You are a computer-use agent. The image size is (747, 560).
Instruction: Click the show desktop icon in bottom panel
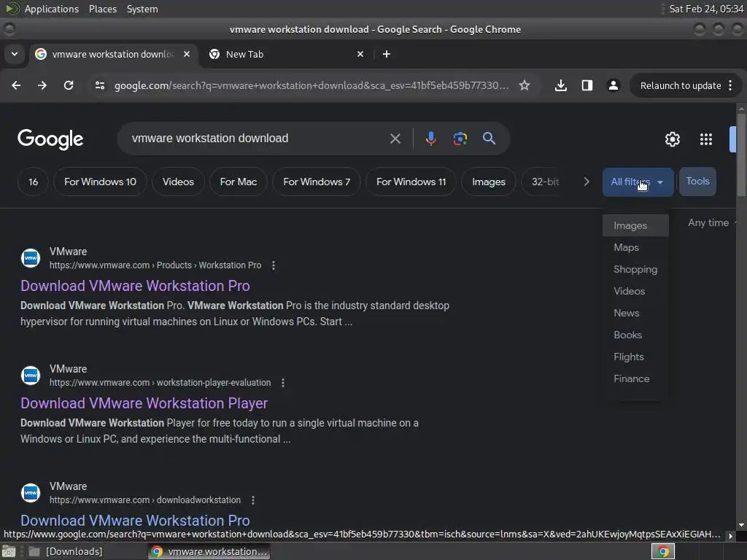pos(9,551)
